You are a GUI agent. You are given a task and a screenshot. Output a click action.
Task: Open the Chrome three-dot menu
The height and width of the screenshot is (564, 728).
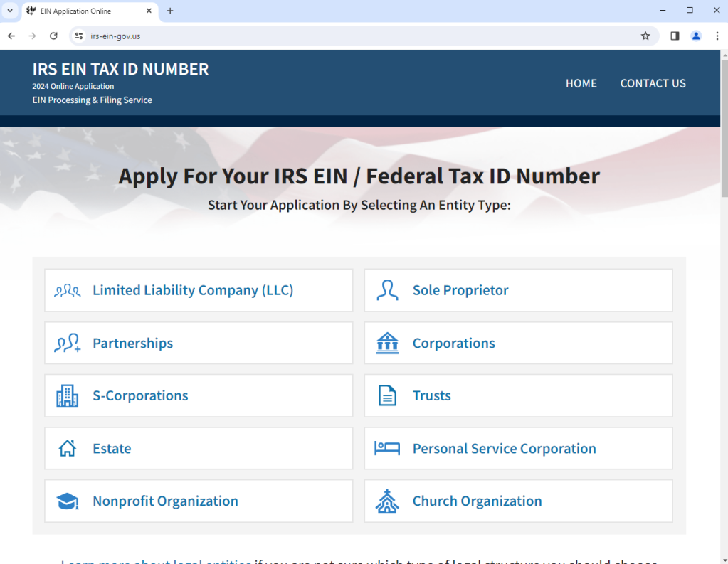[x=716, y=36]
